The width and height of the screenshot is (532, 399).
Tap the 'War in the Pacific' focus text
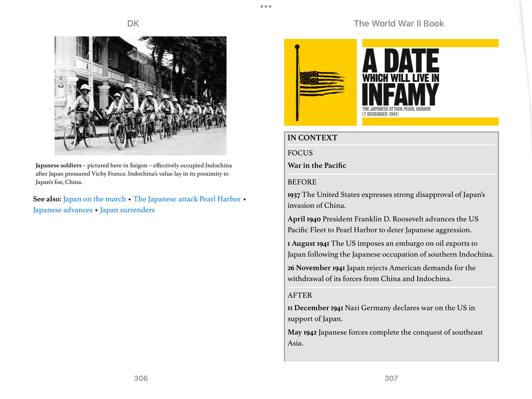coord(317,165)
